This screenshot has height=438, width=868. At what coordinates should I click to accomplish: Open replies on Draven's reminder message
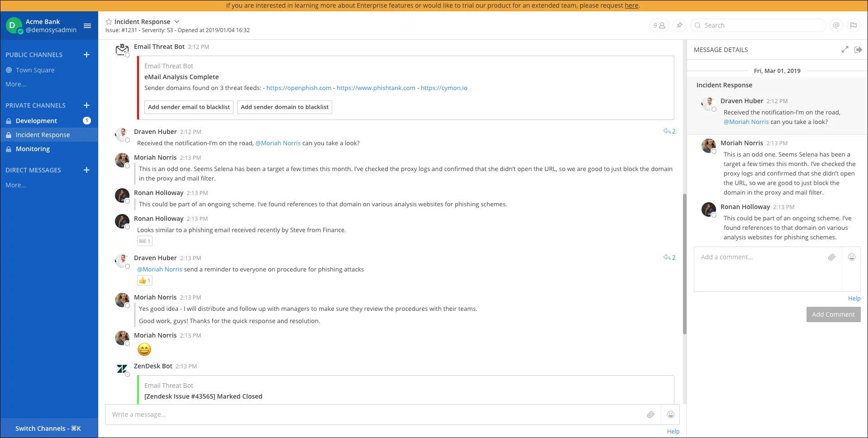coord(669,257)
